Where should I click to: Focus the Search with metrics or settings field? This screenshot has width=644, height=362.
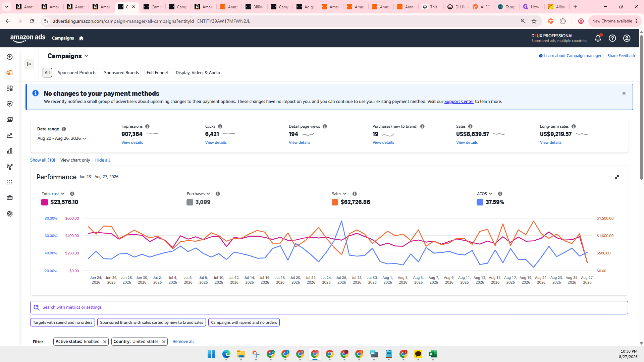329,308
